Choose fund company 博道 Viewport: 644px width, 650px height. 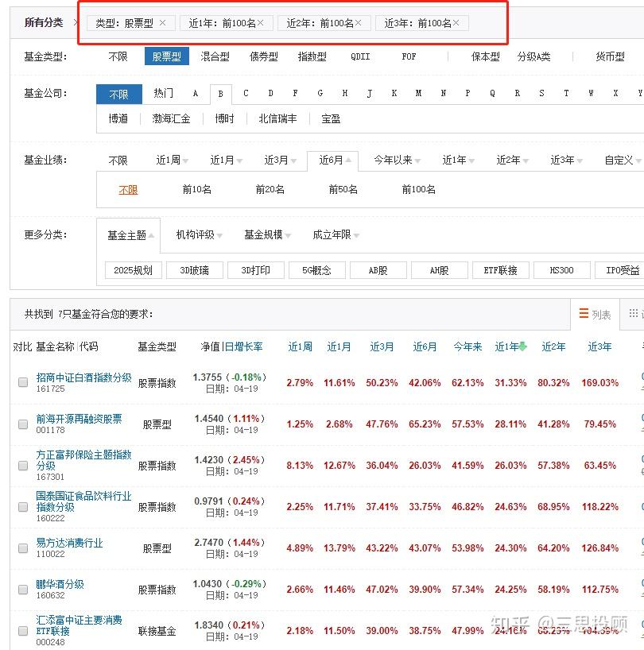[118, 118]
